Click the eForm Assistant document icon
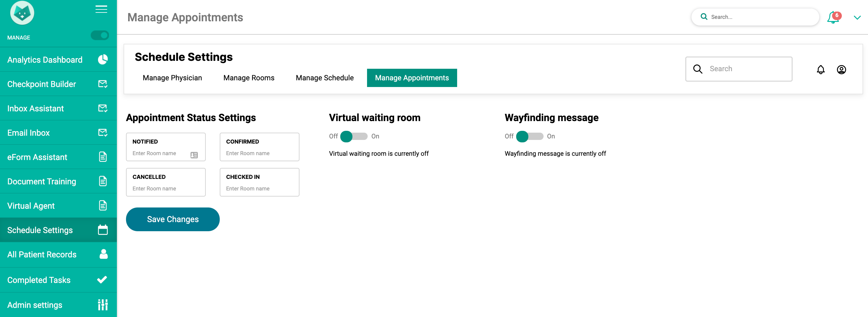This screenshot has width=868, height=317. (103, 157)
